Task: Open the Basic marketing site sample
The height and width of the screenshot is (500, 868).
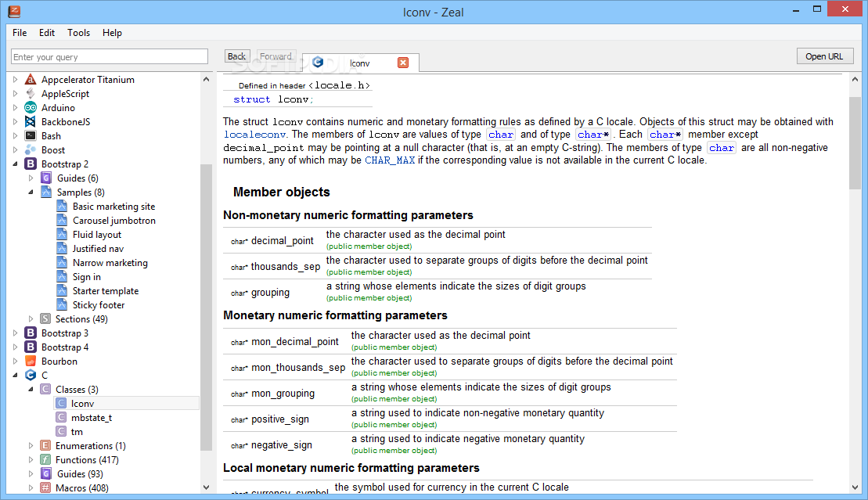Action: point(114,207)
